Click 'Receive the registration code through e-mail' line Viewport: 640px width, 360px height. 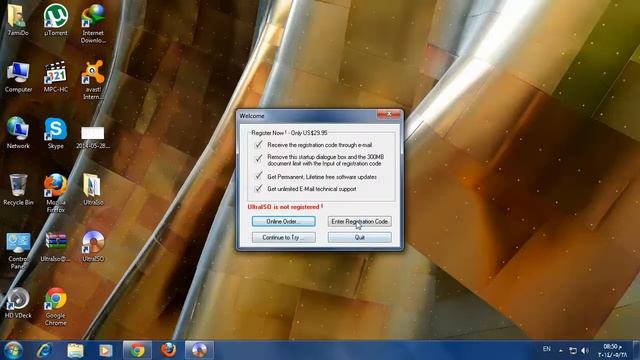319,144
